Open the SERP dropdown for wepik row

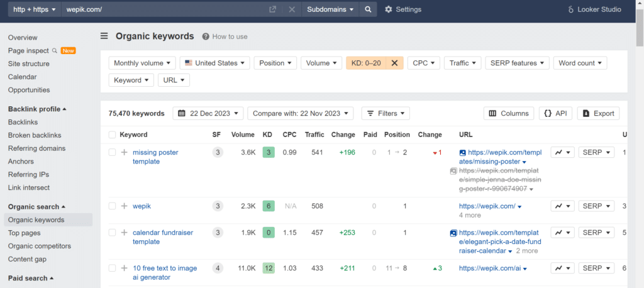pos(596,206)
